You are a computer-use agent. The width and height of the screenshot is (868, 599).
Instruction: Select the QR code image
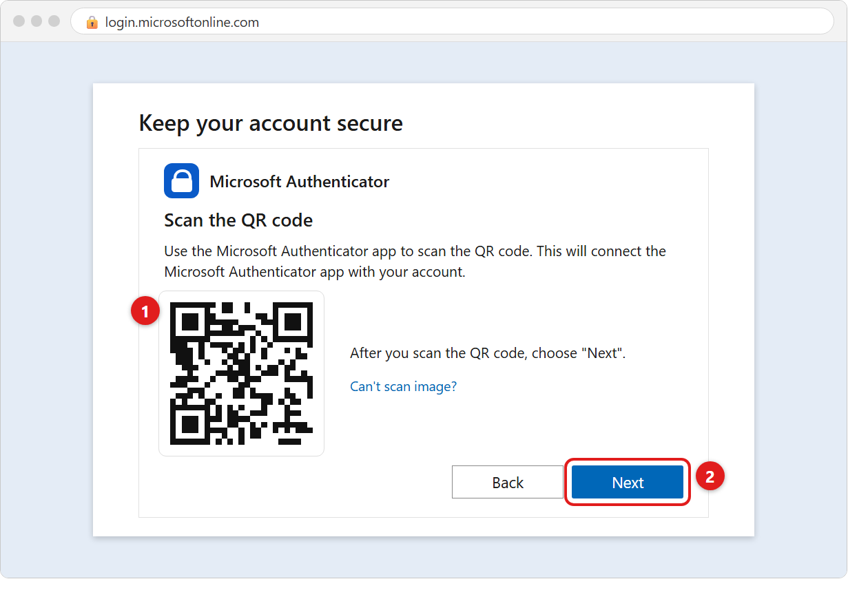pyautogui.click(x=241, y=373)
